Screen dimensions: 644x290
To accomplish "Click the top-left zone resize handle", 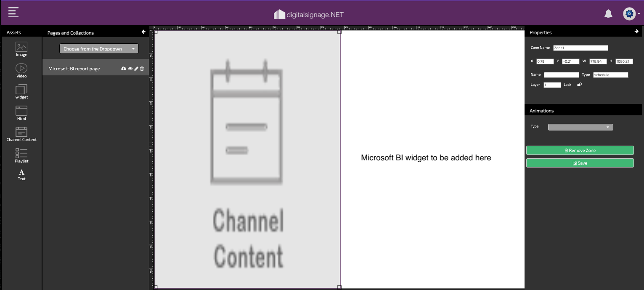I will click(x=155, y=32).
